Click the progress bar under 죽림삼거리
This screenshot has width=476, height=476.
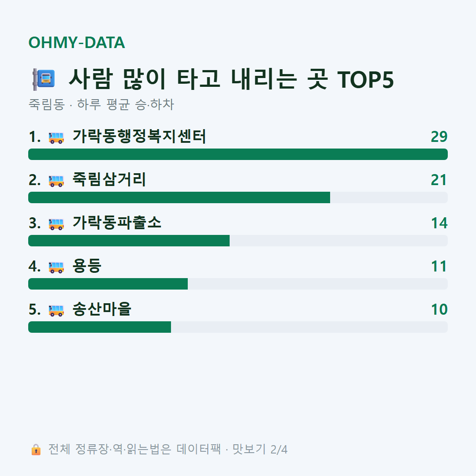[238, 197]
